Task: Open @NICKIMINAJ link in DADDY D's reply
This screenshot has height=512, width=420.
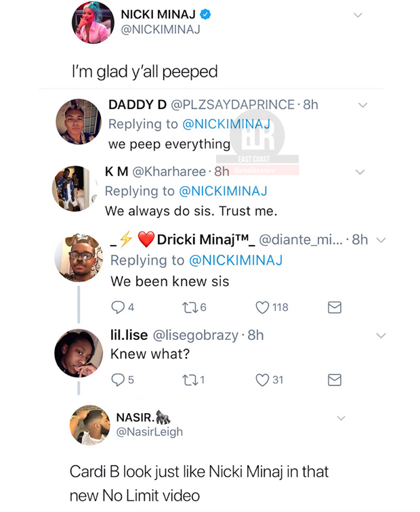Action: (226, 124)
